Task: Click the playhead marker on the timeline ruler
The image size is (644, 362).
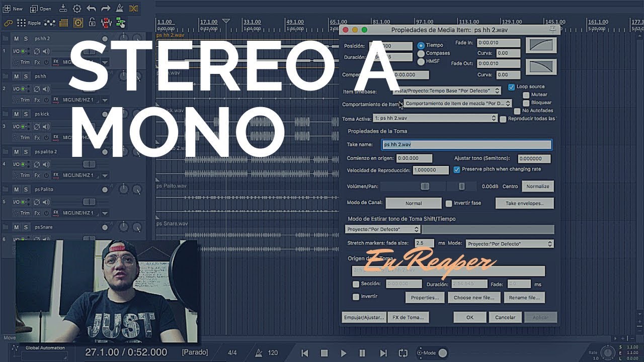Action: [x=226, y=22]
